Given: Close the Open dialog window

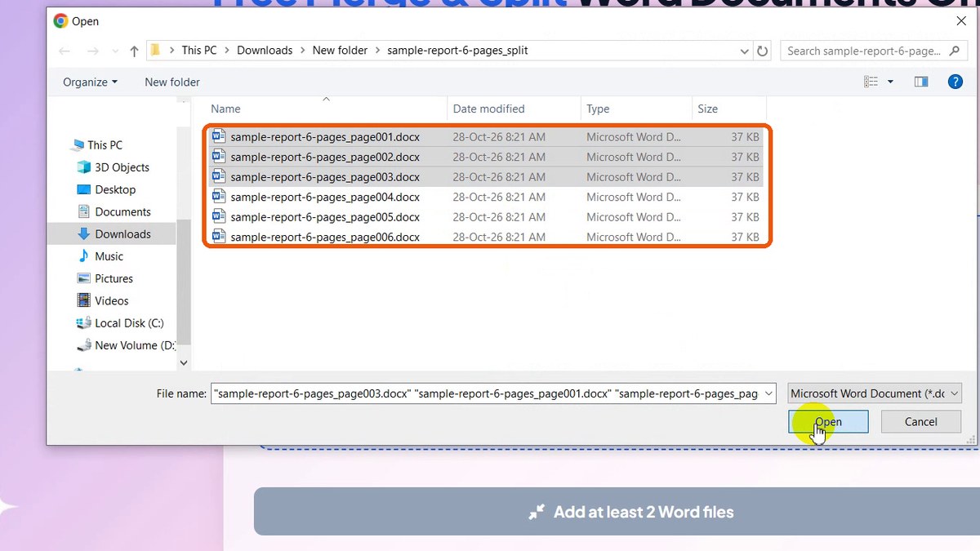Looking at the screenshot, I should (961, 21).
